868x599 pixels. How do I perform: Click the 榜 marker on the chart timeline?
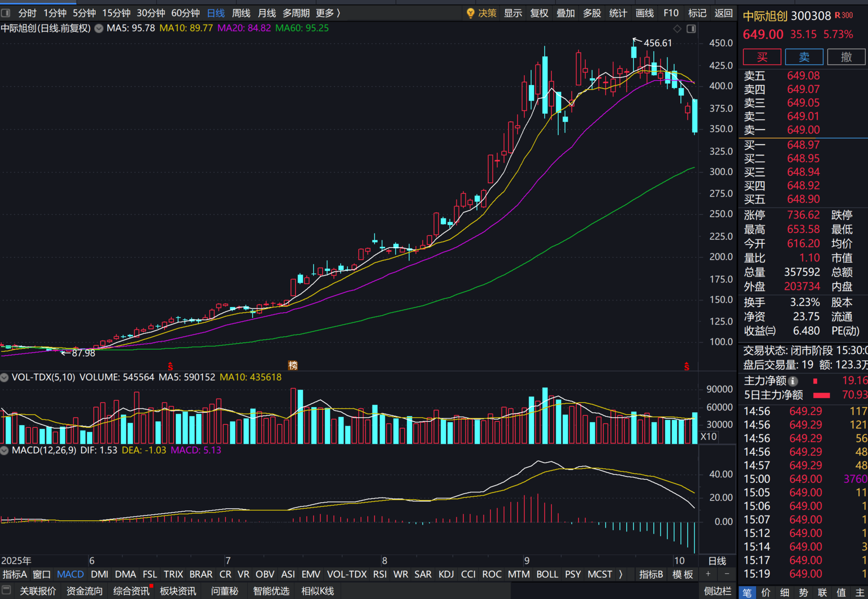click(x=293, y=366)
